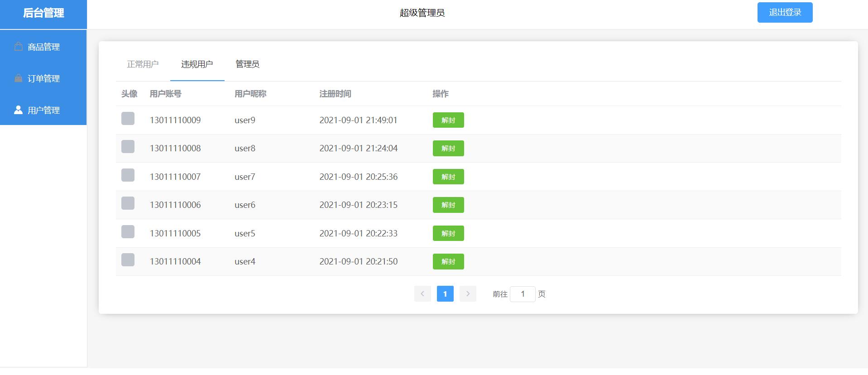This screenshot has height=375, width=868.
Task: Go to previous page with left arrow
Action: 422,294
